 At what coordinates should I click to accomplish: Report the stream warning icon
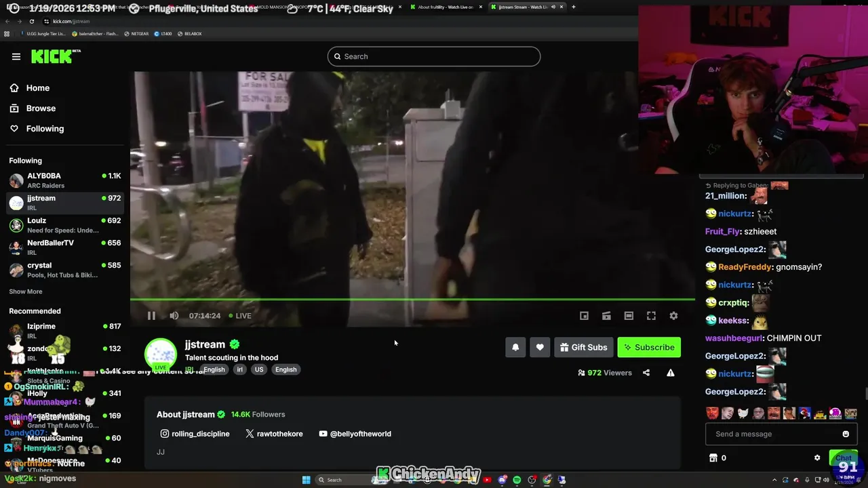pyautogui.click(x=671, y=373)
